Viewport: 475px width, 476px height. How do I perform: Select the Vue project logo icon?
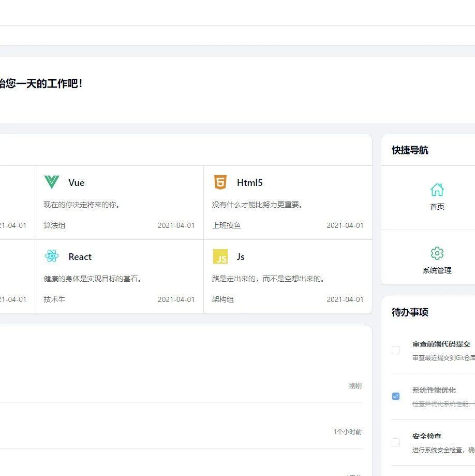click(51, 182)
